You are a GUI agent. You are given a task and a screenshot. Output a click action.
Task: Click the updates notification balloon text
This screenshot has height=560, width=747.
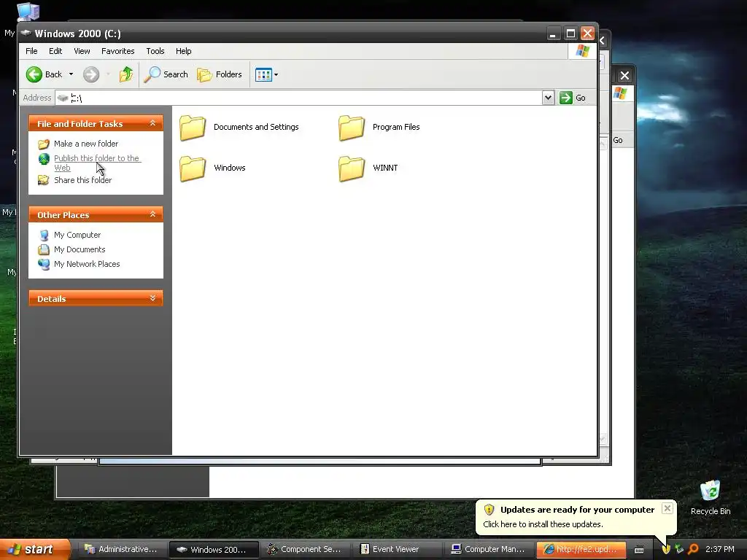[543, 524]
